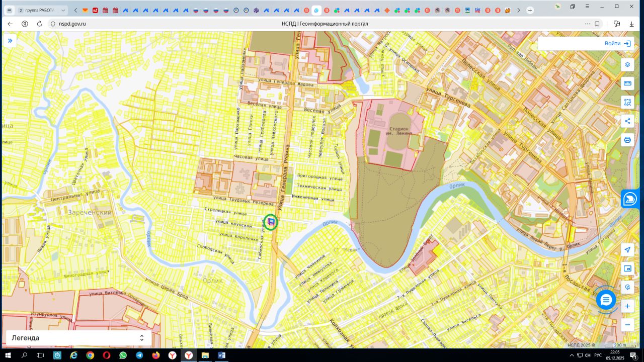
Task: Print the current map view
Action: click(x=627, y=140)
